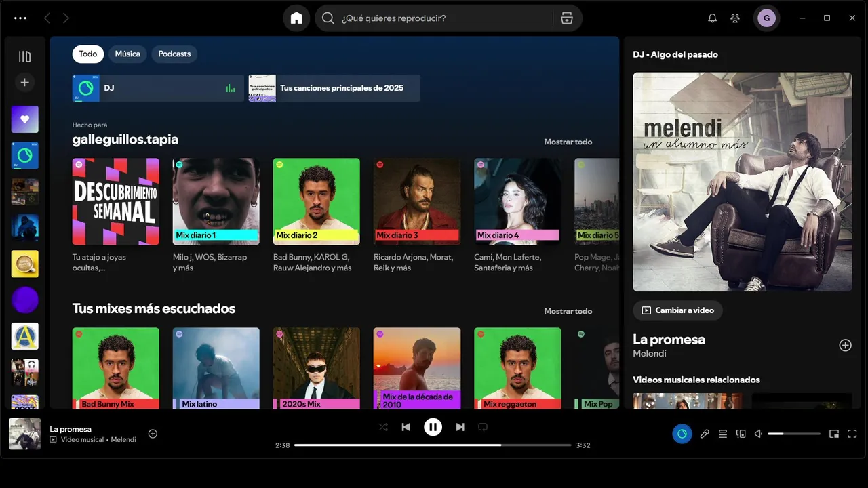
Task: Toggle the Now Playing view DJ button
Action: coord(682,434)
